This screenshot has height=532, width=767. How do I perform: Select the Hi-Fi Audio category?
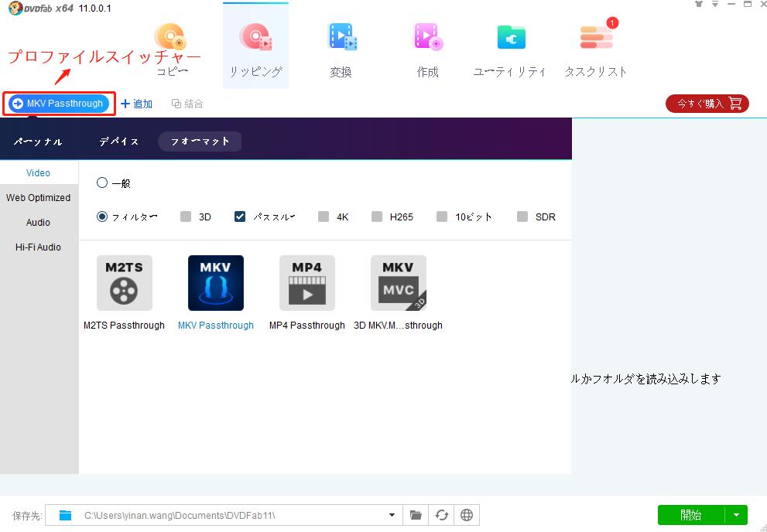[x=38, y=247]
